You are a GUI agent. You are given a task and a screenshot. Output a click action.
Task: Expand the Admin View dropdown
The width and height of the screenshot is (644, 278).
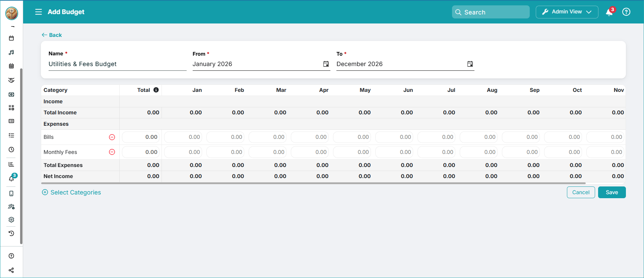tap(567, 12)
